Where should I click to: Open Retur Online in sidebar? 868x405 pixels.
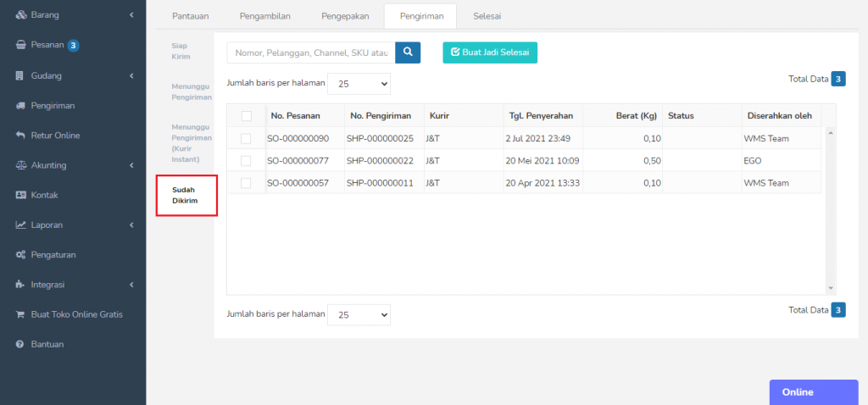tap(55, 135)
